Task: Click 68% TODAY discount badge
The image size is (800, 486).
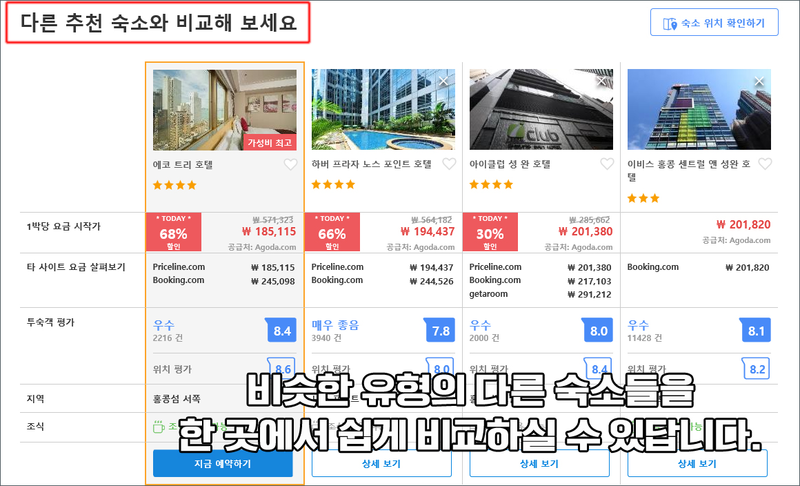Action: [173, 232]
